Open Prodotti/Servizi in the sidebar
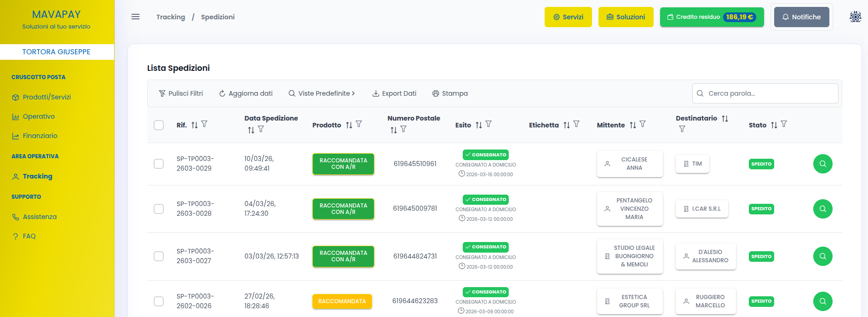The image size is (868, 317). (x=46, y=97)
